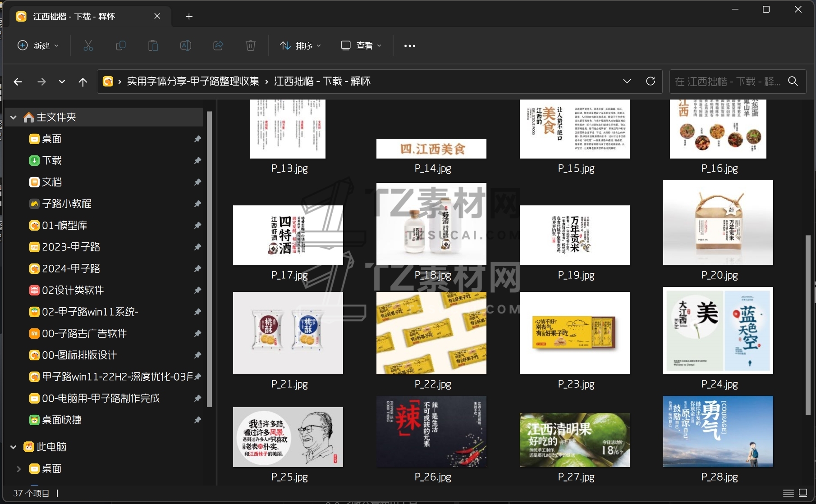Screen dimensions: 816x504
Task: Open a new tab with plus button
Action: 189,17
